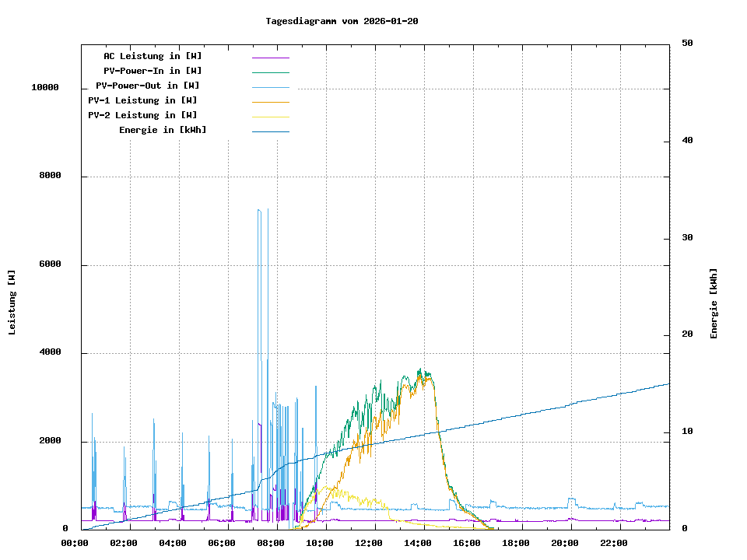Select the PV-1 Leistung in [W] legend label
The height and width of the screenshot is (560, 747).
tap(142, 100)
